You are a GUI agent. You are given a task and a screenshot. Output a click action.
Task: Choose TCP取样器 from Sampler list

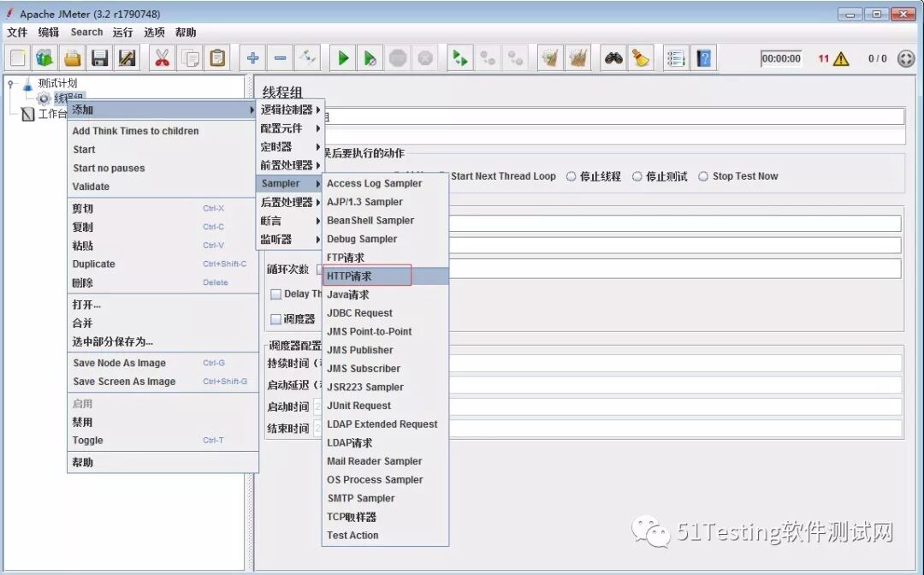point(385,517)
